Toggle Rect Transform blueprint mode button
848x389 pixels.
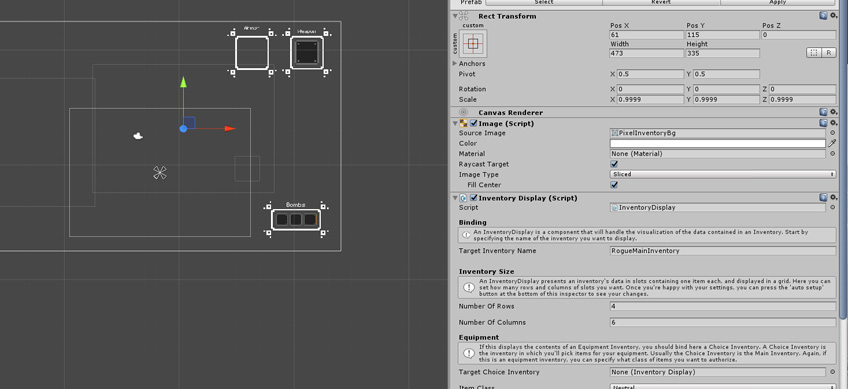tap(813, 52)
